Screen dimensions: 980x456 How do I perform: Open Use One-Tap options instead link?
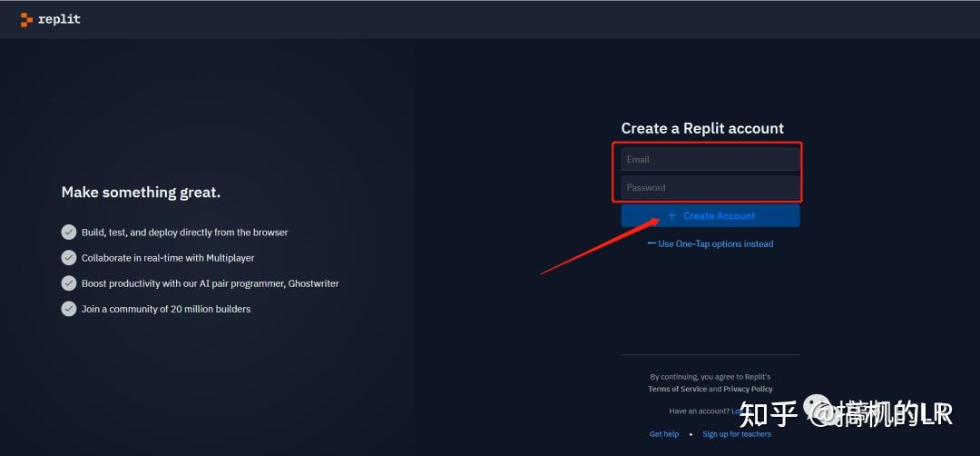pyautogui.click(x=710, y=244)
